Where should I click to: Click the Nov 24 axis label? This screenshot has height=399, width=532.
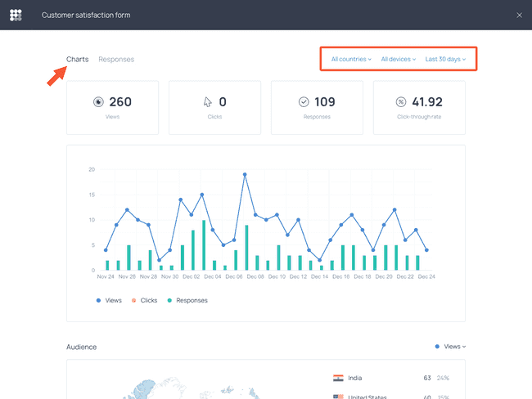tap(106, 276)
